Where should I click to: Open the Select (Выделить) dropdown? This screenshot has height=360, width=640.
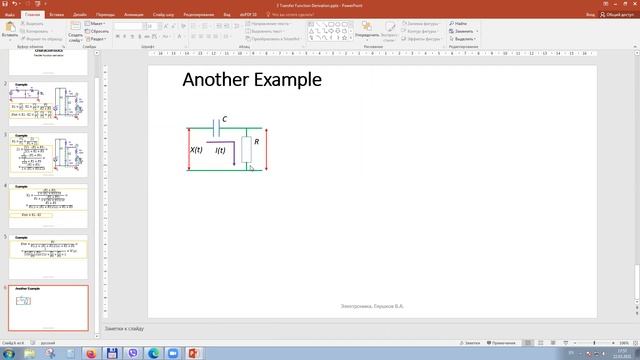coord(463,39)
